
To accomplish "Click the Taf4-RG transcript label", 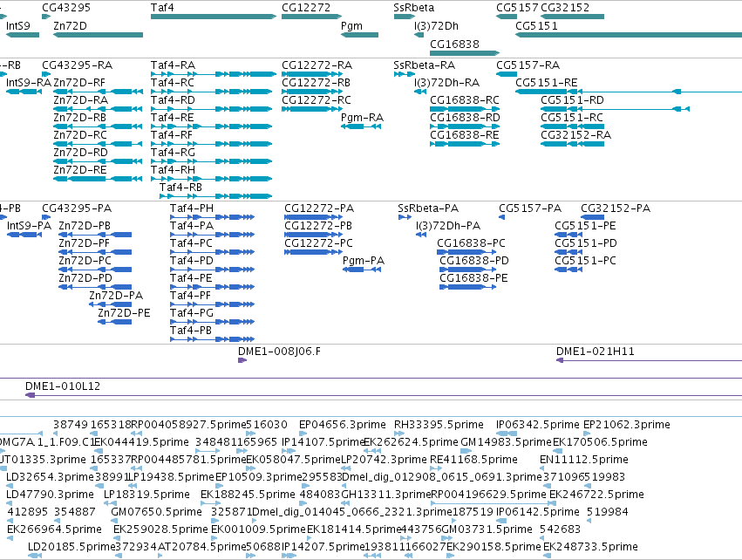I will (x=173, y=153).
